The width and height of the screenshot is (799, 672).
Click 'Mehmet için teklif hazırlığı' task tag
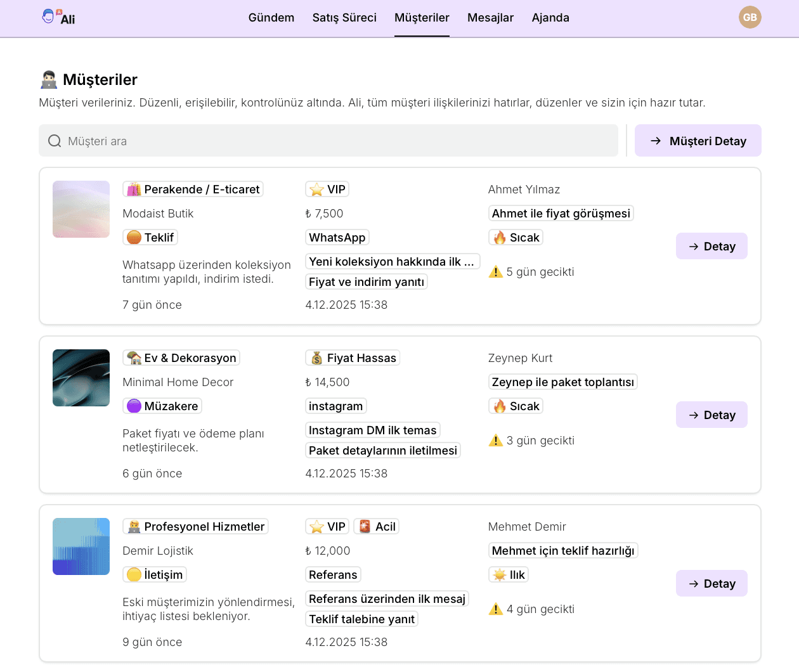point(563,551)
